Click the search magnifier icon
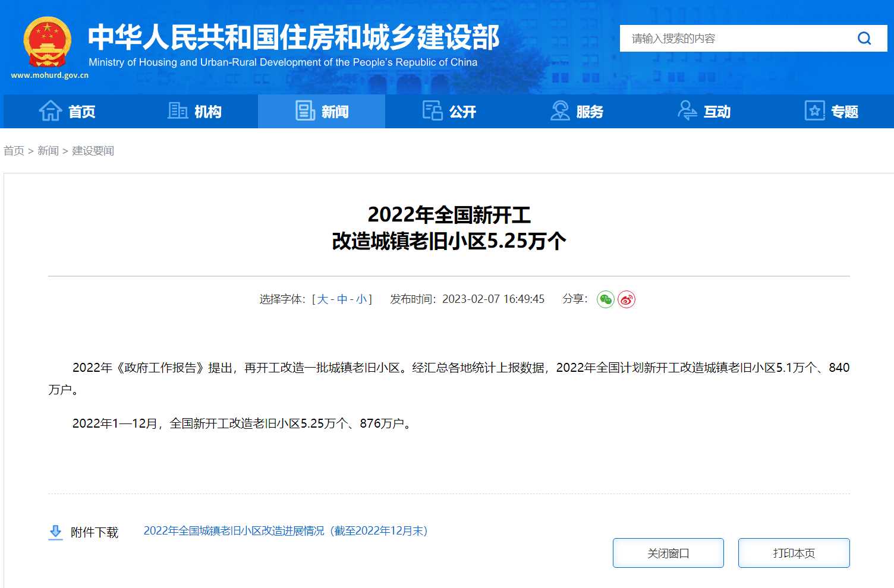Screen dimensions: 894x588 pyautogui.click(x=864, y=39)
